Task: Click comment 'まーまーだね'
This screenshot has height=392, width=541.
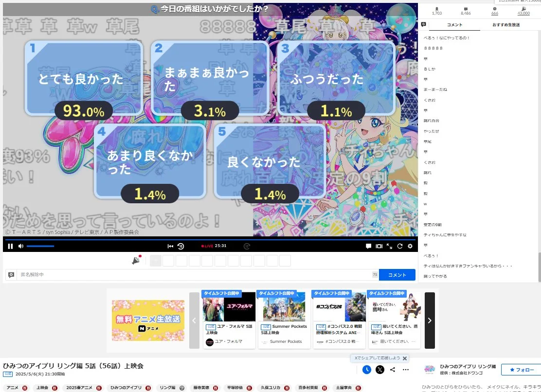Action: 435,89
